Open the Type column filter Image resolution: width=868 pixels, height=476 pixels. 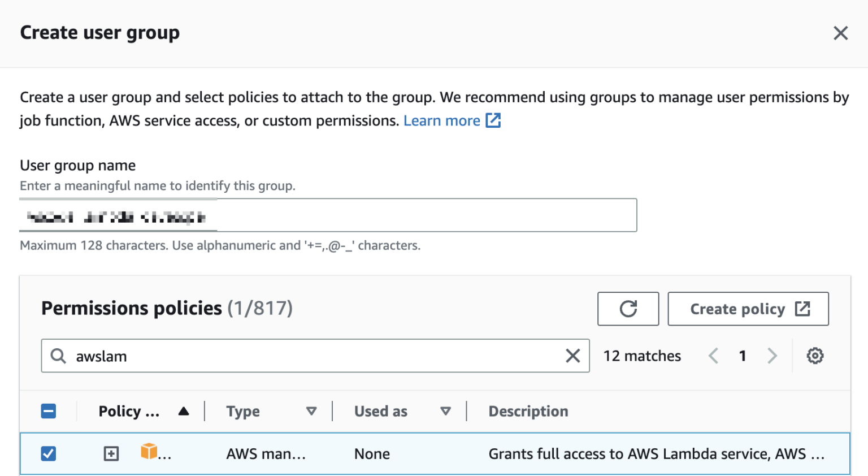point(311,411)
